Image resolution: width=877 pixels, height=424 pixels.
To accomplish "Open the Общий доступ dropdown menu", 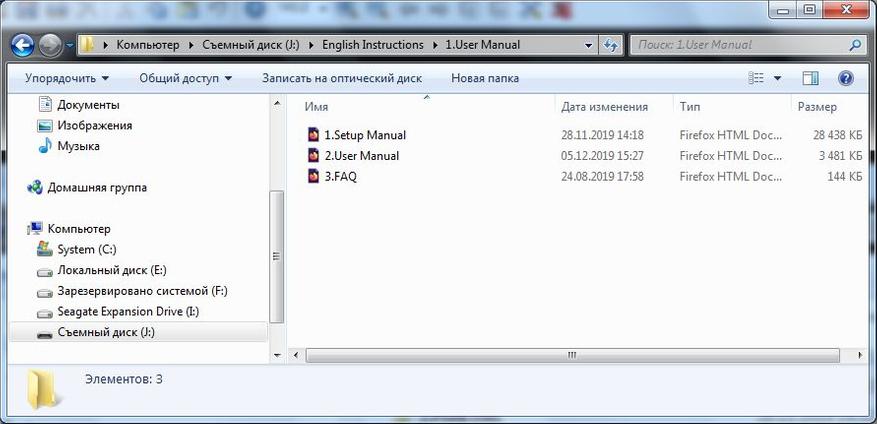I will tap(185, 78).
